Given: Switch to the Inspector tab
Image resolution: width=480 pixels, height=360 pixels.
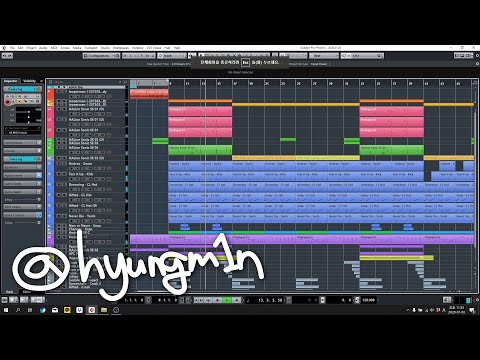Looking at the screenshot, I should pyautogui.click(x=11, y=81).
